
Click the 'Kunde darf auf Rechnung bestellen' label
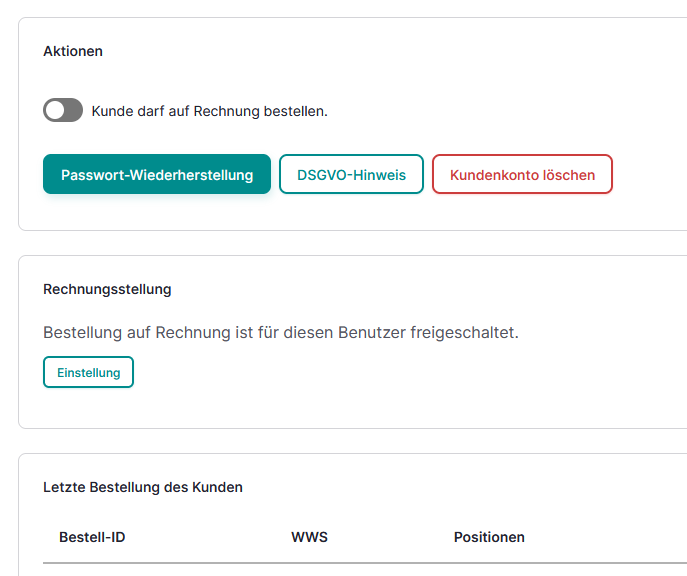click(209, 111)
